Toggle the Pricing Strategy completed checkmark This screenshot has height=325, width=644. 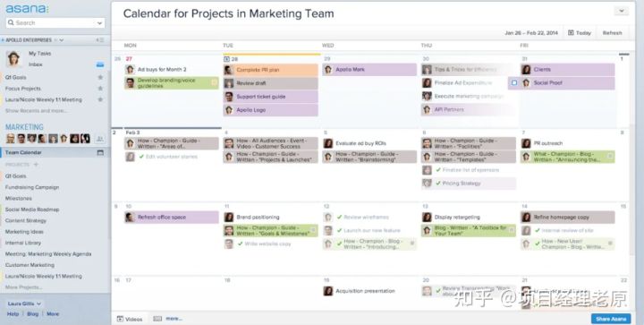coord(438,184)
